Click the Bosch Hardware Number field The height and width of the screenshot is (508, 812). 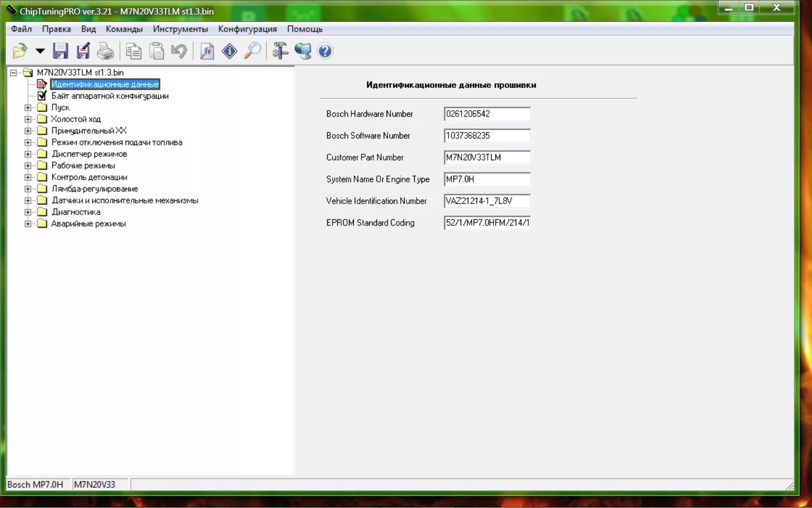487,114
